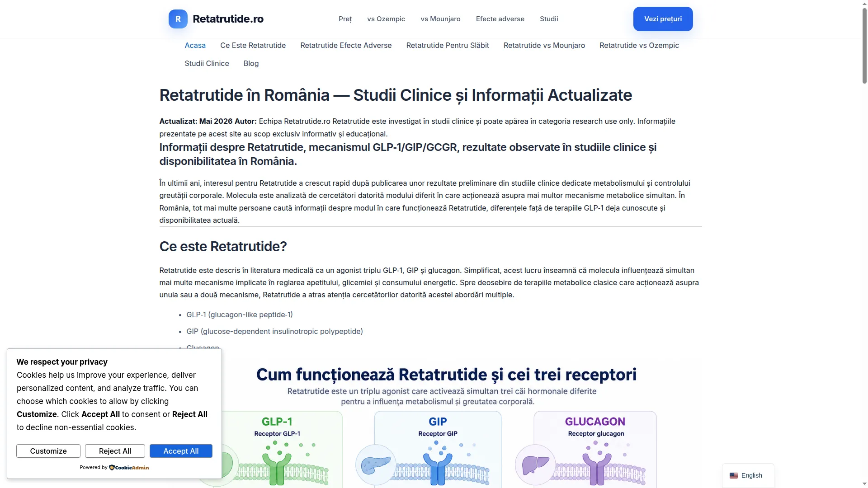Click the liver icon by Glucagon receptor
This screenshot has width=868, height=488.
click(535, 465)
